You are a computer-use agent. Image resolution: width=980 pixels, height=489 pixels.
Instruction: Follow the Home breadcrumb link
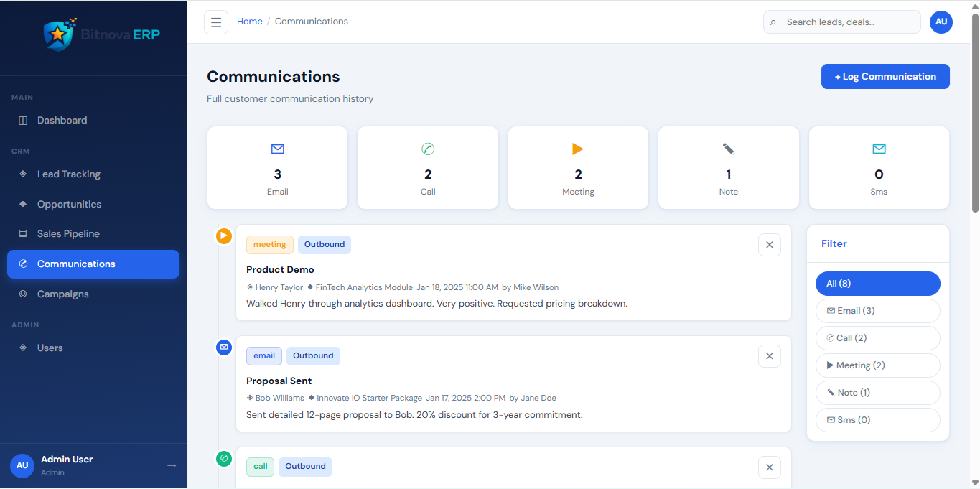click(x=250, y=22)
